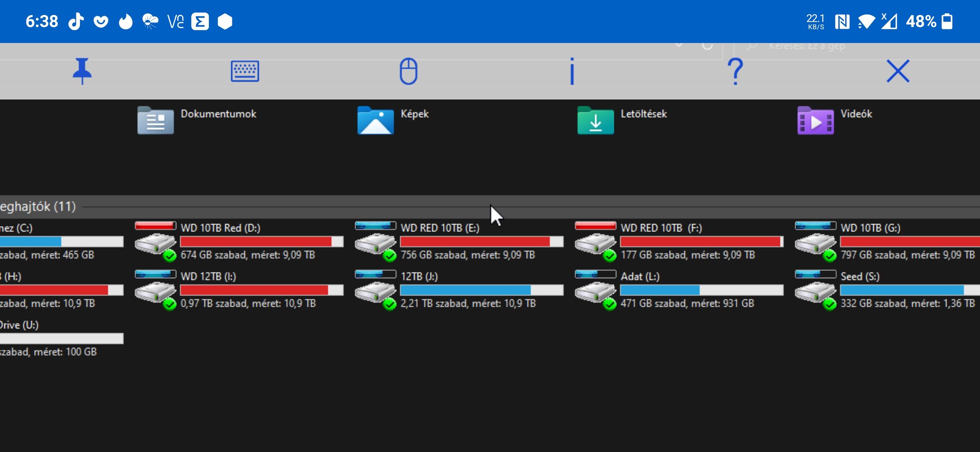The image size is (980, 452).
Task: Click the Drive (U:) label
Action: pyautogui.click(x=19, y=325)
